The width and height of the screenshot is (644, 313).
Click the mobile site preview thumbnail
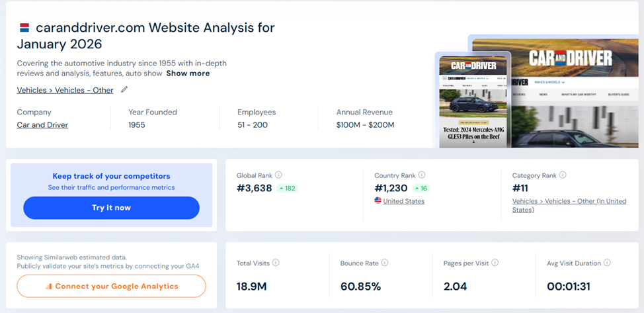(473, 99)
